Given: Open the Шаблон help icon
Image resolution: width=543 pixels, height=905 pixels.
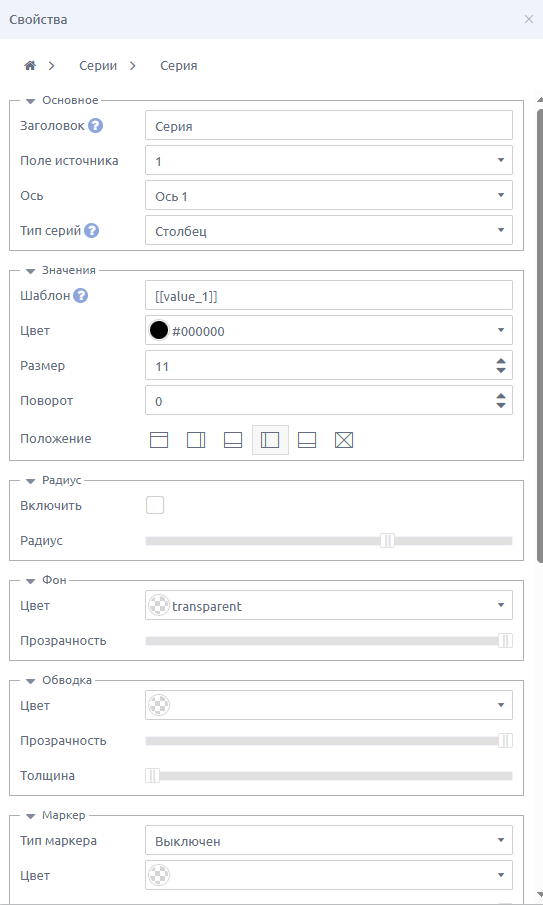Looking at the screenshot, I should [x=81, y=296].
